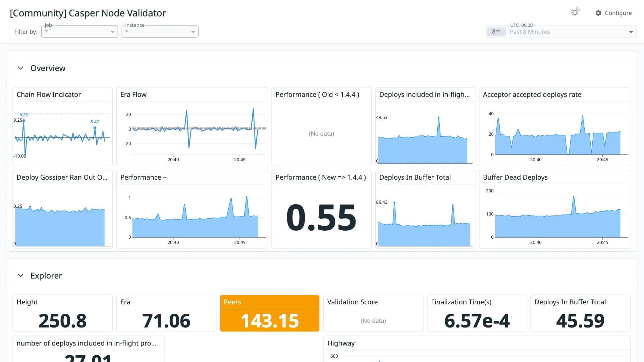The height and width of the screenshot is (362, 644).
Task: Click the Explorer Deploys In Buffer value 45.59
Action: tap(580, 321)
